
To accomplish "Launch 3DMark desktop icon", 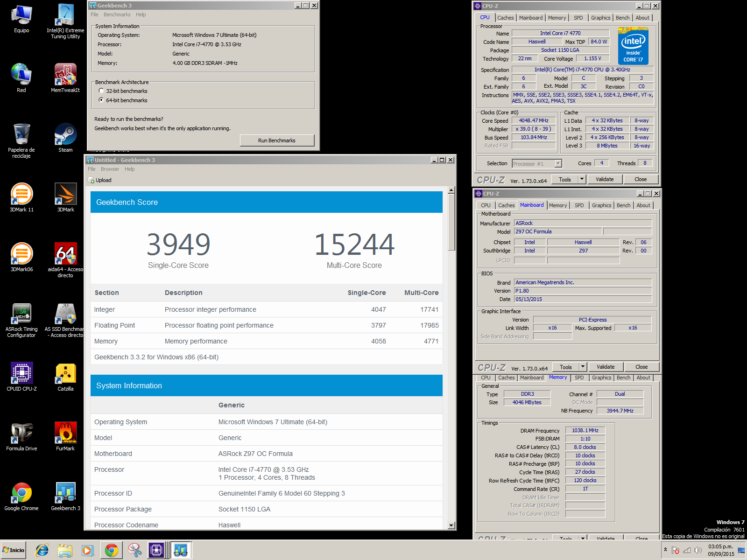I will 65,197.
